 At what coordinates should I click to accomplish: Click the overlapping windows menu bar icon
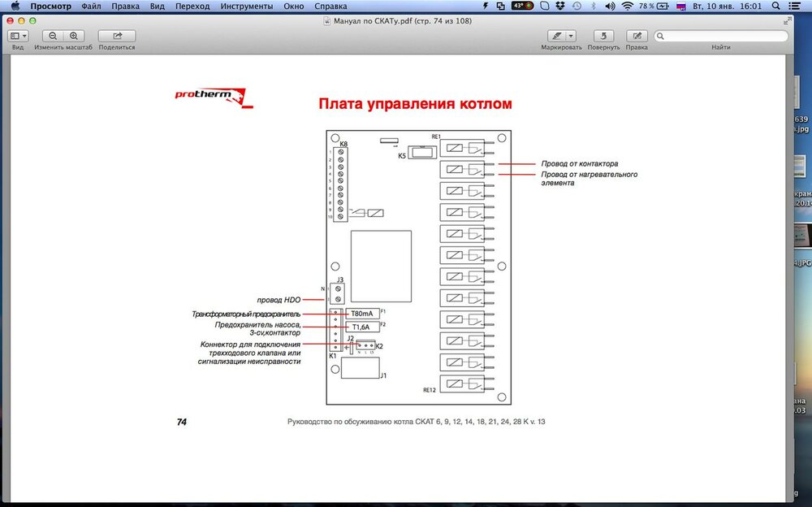[501, 6]
